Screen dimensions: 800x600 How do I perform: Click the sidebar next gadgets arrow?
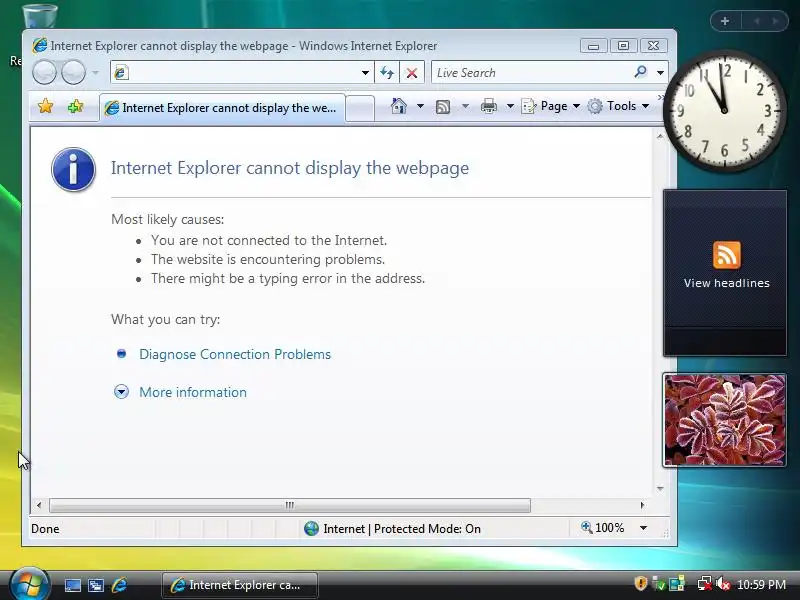click(776, 21)
